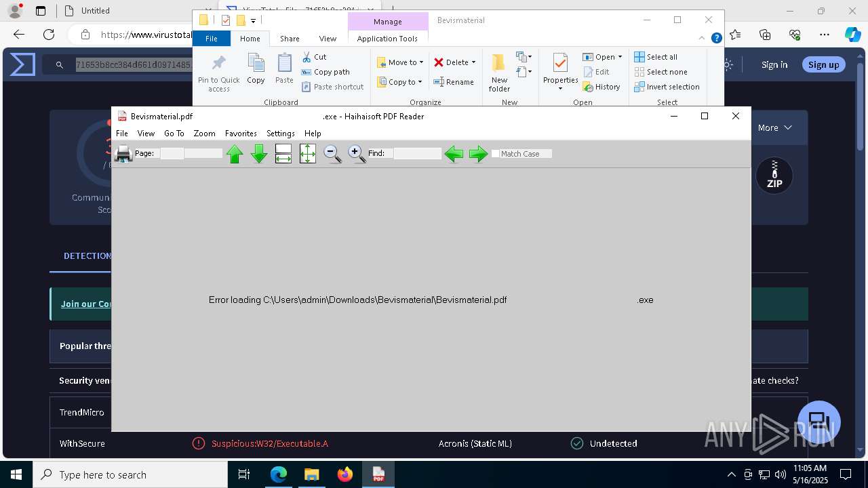868x488 pixels.
Task: Expand the New item dropdown in Explorer
Action: tap(524, 57)
